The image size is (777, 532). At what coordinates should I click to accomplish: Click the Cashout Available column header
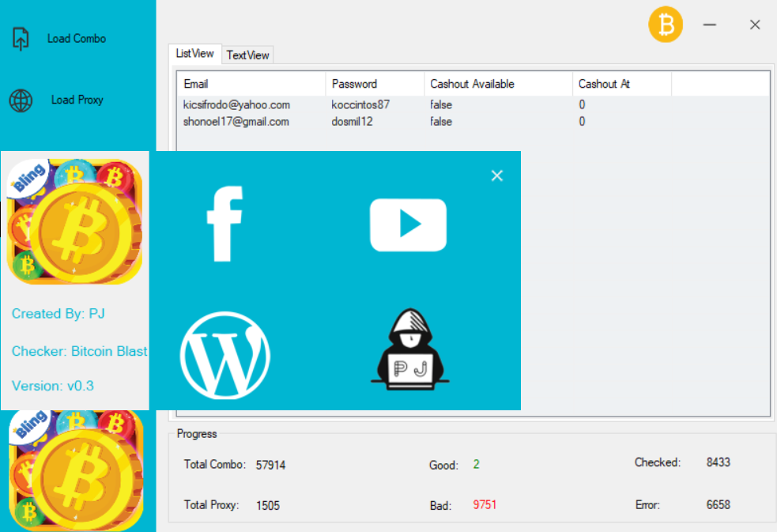point(499,84)
